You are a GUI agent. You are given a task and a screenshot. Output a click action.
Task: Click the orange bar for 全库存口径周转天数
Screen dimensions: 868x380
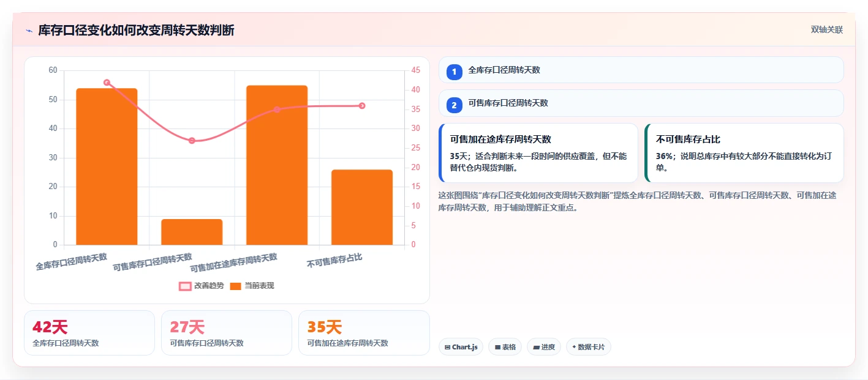107,166
